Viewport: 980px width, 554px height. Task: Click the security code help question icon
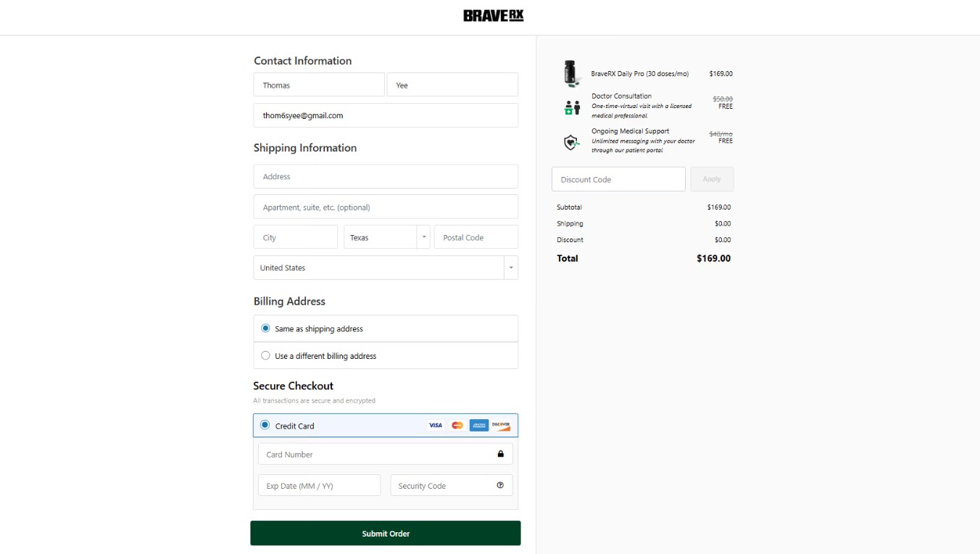coord(500,485)
